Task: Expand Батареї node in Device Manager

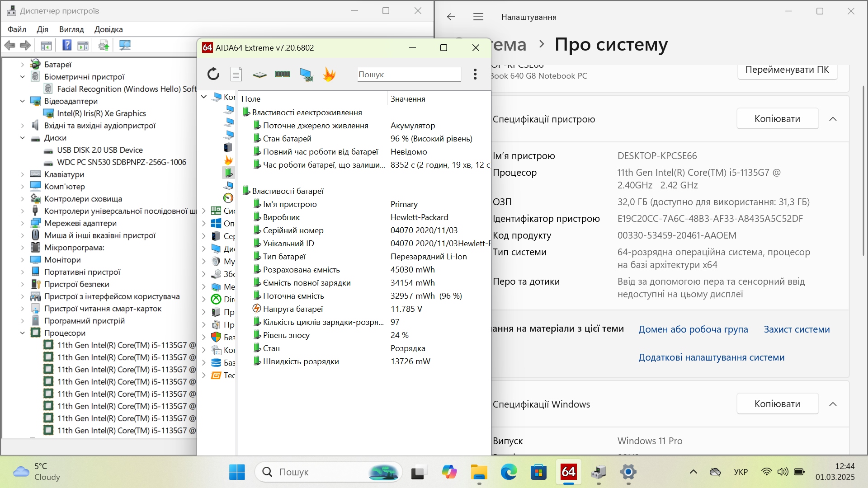Action: coord(23,65)
